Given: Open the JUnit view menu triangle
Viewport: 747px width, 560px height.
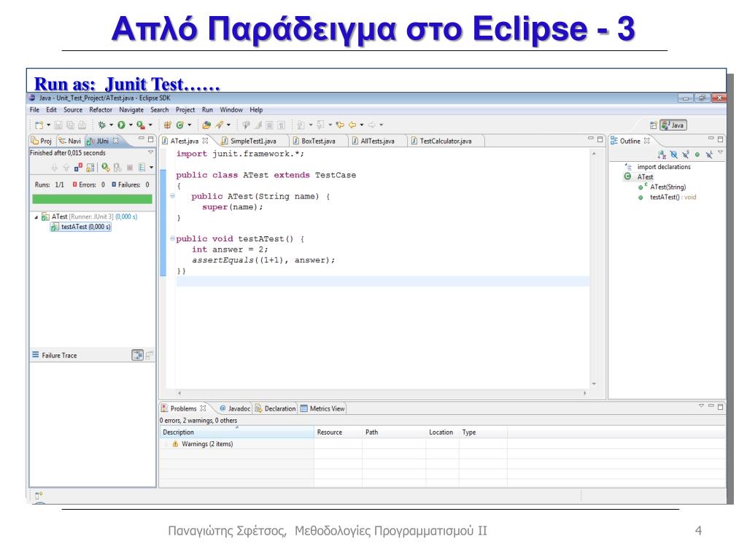Looking at the screenshot, I should (150, 152).
